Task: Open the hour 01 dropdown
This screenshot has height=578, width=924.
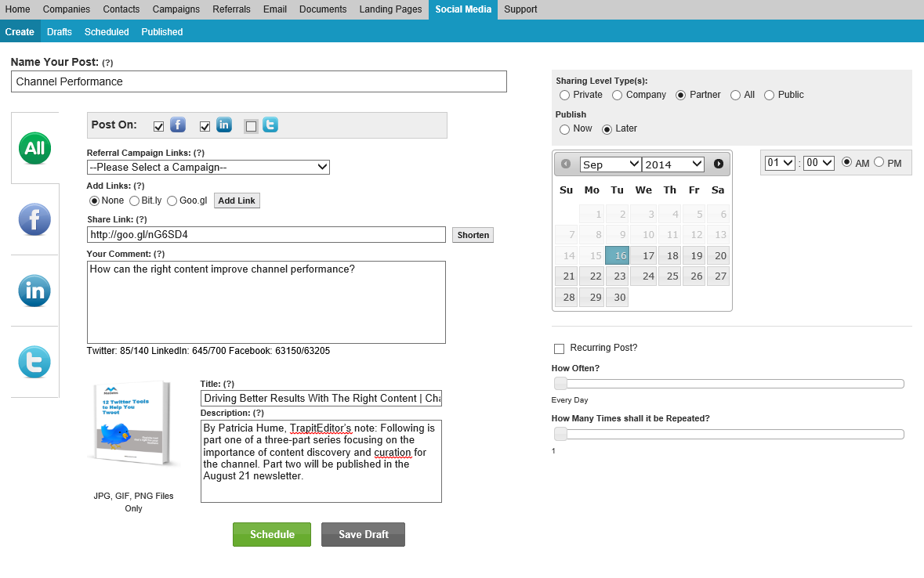Action: pyautogui.click(x=780, y=163)
